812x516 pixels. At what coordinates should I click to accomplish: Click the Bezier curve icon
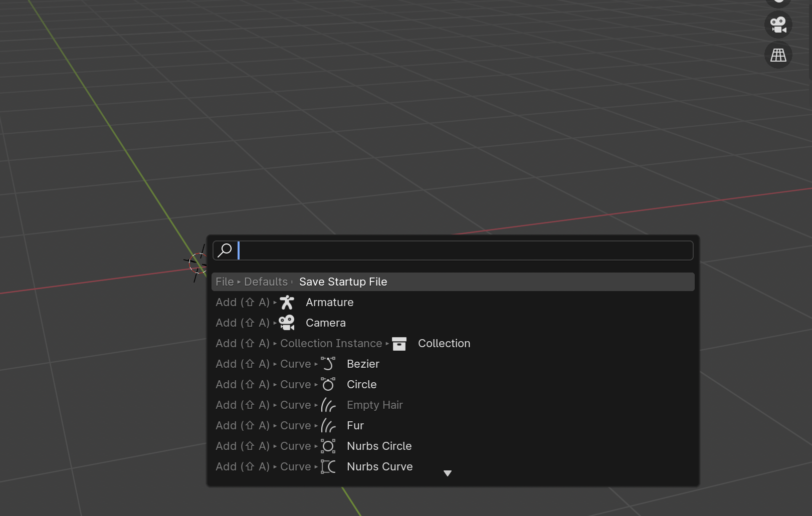[328, 364]
